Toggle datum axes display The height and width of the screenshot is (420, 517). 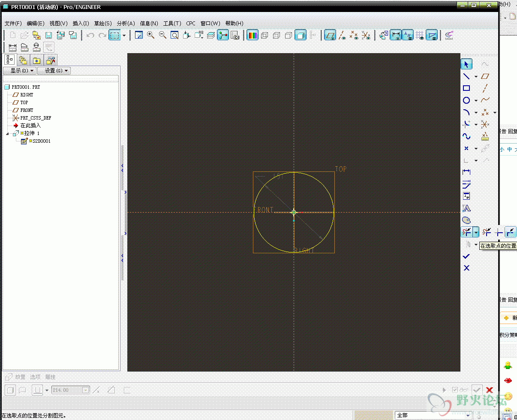coord(342,36)
